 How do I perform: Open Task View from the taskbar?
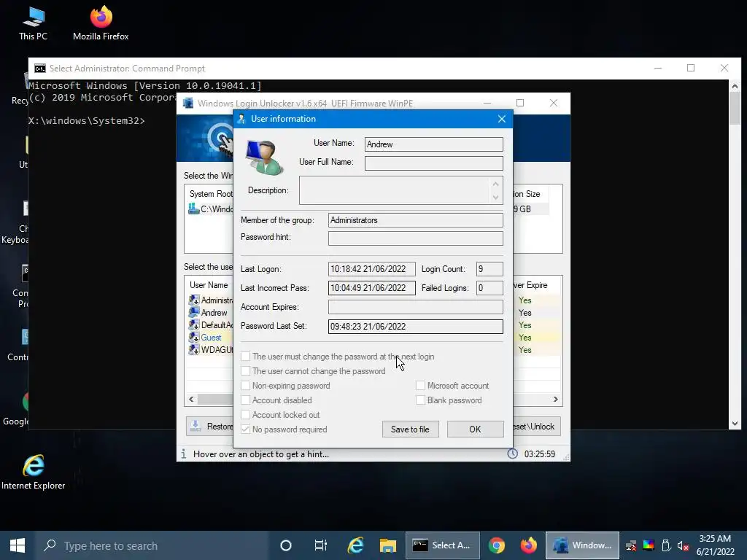[321, 545]
